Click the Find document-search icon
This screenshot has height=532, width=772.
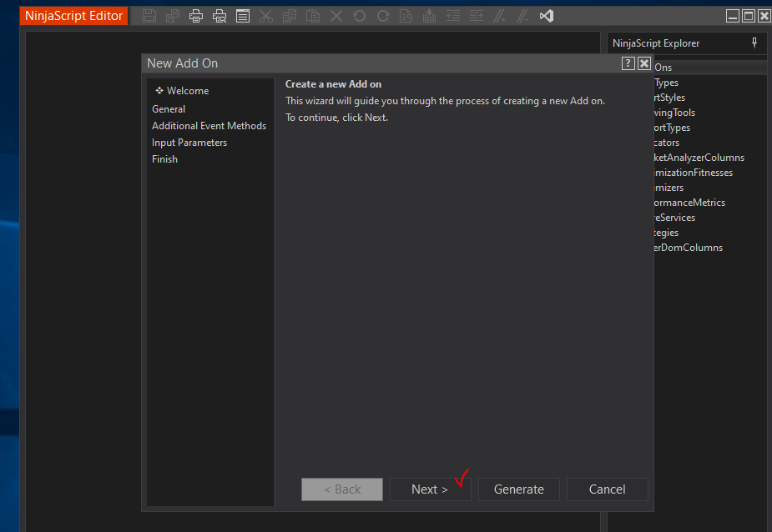pyautogui.click(x=406, y=16)
